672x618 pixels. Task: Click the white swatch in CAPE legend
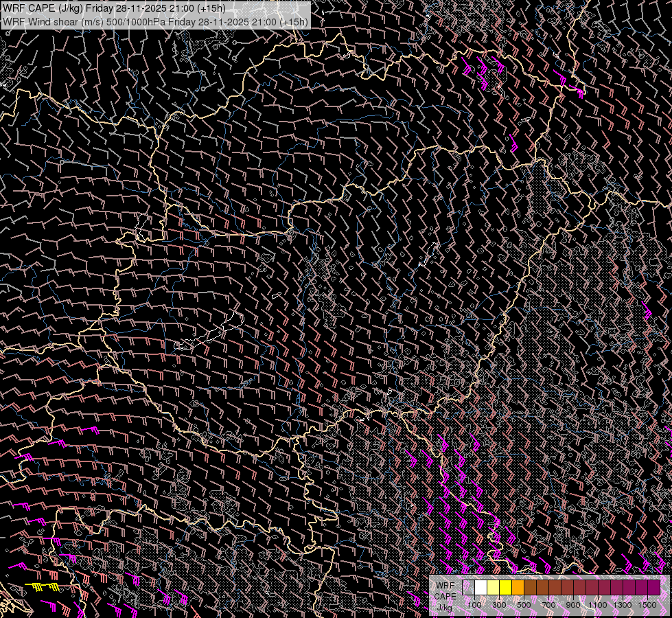point(481,587)
